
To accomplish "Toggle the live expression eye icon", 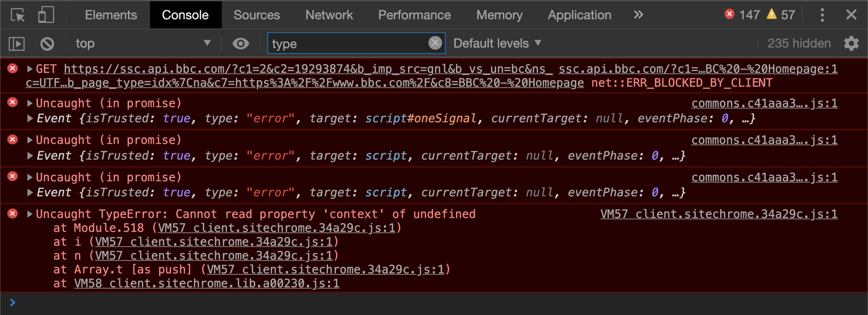I will pos(241,43).
